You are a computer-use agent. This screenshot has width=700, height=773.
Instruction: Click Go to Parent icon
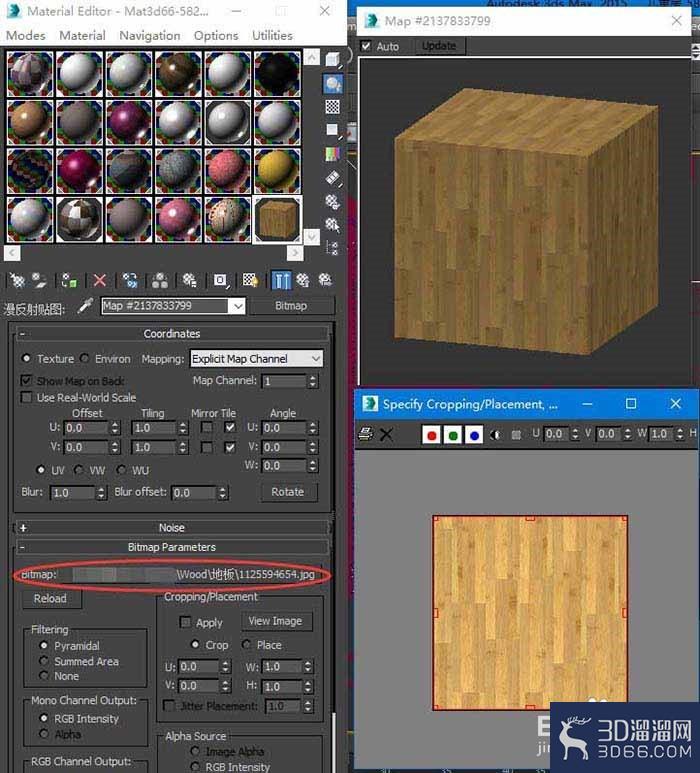click(303, 281)
